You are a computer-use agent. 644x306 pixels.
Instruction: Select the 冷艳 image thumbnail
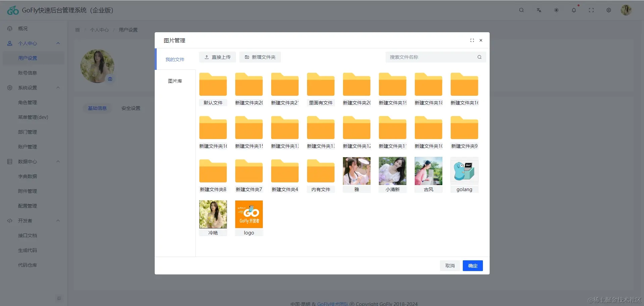point(213,214)
